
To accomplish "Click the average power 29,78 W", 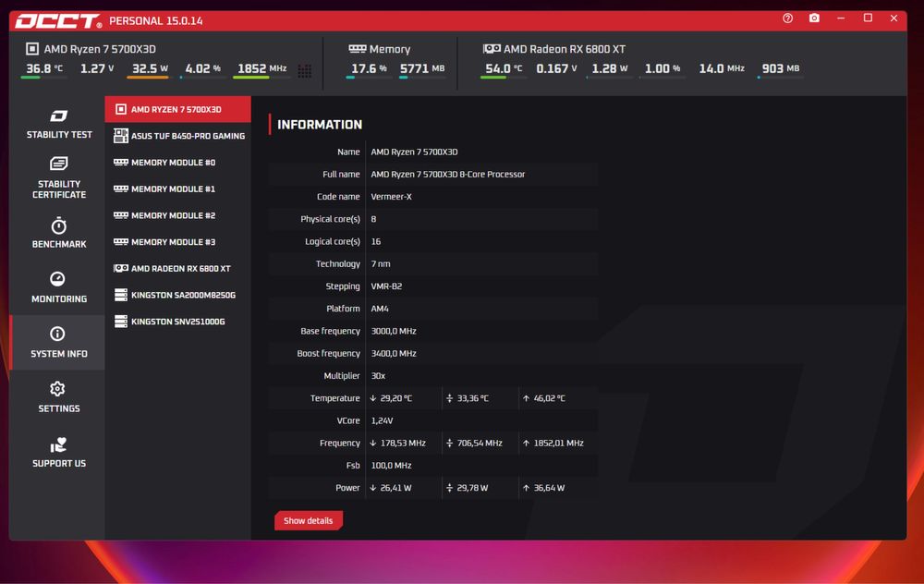I will click(x=467, y=488).
